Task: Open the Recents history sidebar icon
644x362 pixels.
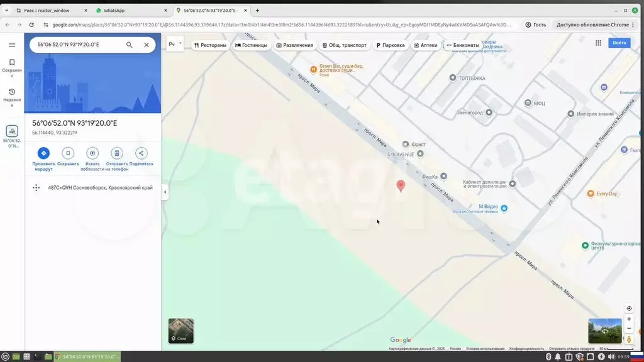Action: tap(12, 97)
